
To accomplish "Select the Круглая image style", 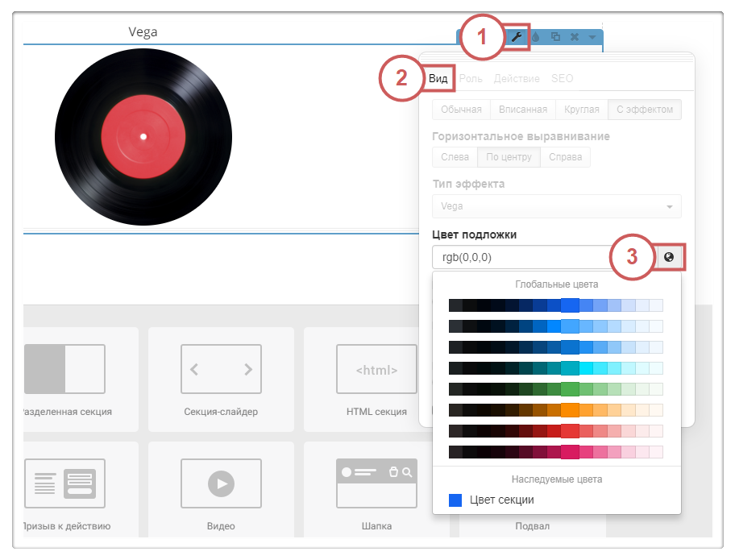I will click(x=581, y=110).
